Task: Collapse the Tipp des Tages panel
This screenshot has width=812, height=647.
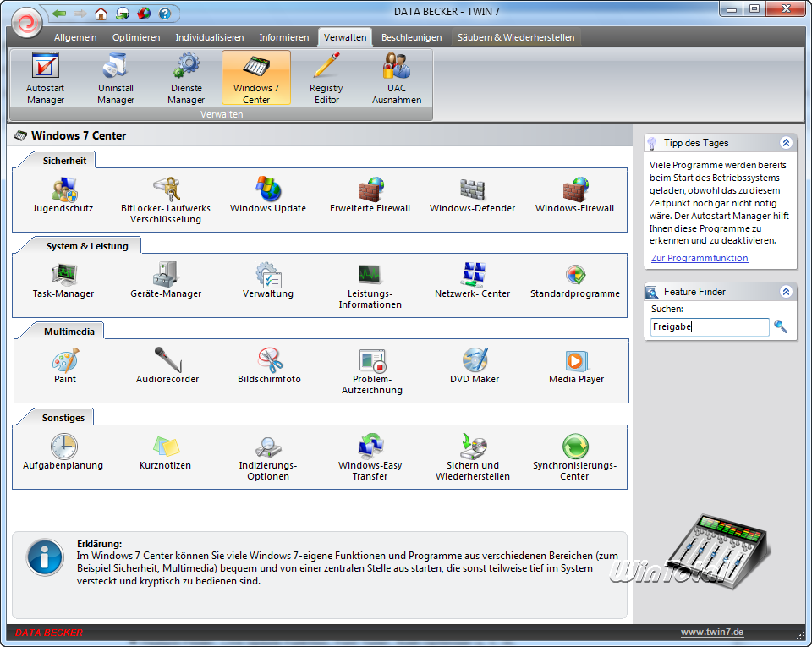Action: [x=786, y=143]
